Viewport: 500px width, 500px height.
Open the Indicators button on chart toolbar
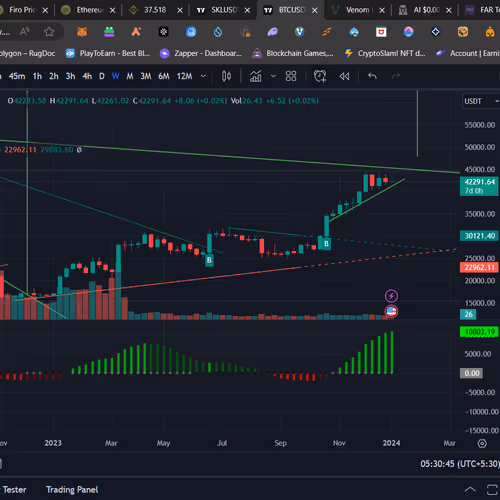256,76
